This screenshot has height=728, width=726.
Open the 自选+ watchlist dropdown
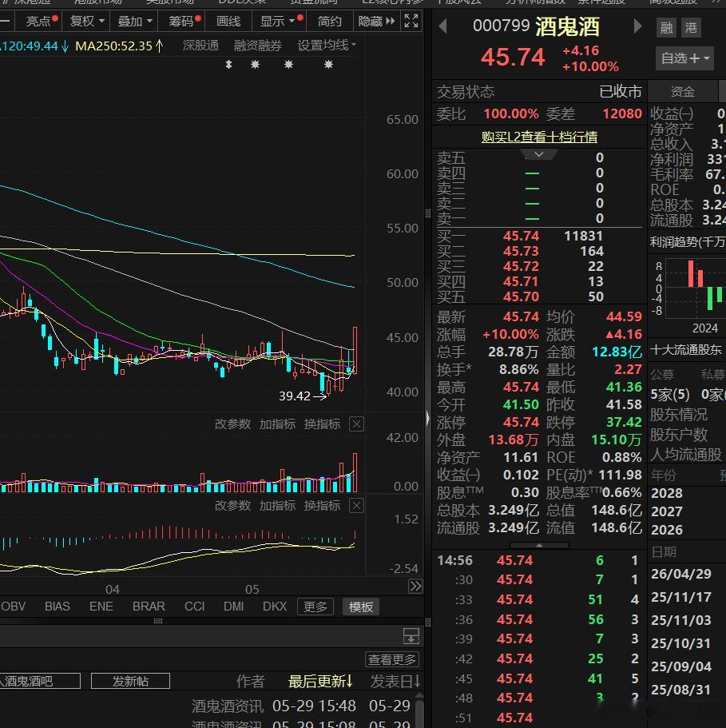click(684, 58)
